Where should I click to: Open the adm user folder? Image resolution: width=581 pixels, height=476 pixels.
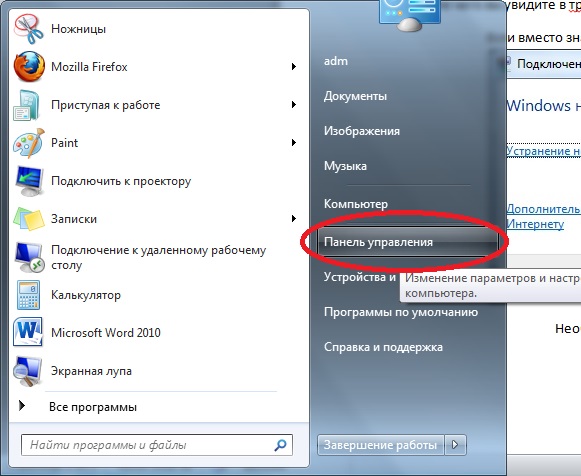[x=336, y=61]
